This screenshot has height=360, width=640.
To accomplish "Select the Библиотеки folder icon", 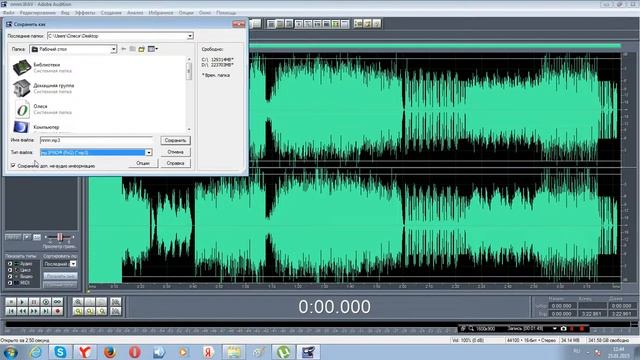I will (x=22, y=68).
